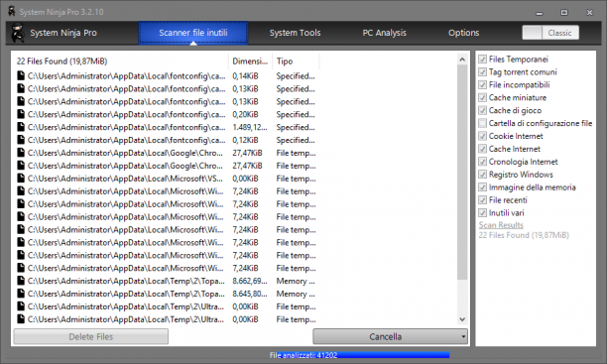The image size is (607, 364).
Task: Open the Scan Results link
Action: click(x=501, y=225)
